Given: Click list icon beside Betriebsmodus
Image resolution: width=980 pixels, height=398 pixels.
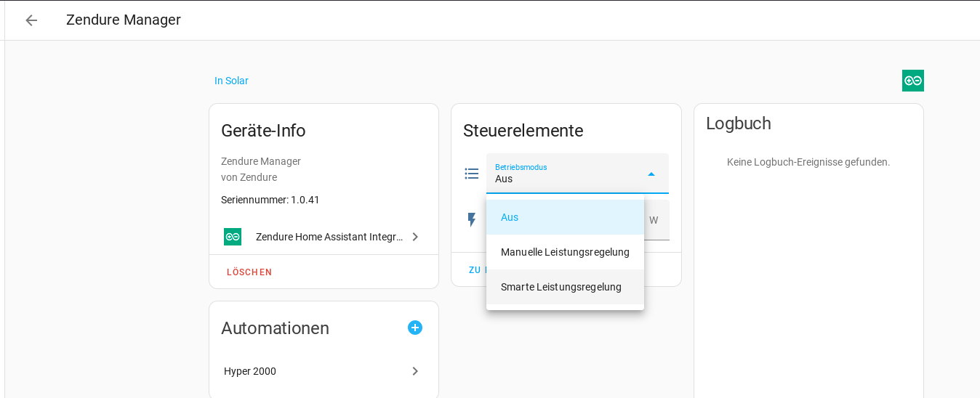Looking at the screenshot, I should click(472, 174).
